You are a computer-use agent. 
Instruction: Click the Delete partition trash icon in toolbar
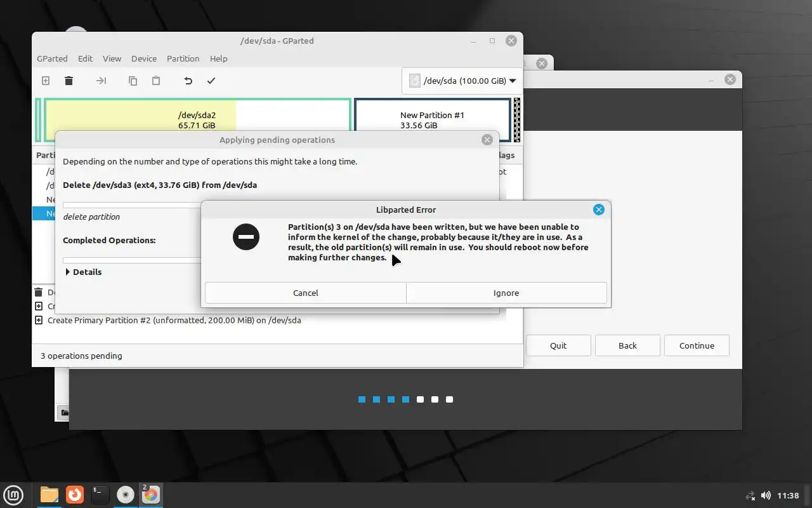coord(69,81)
